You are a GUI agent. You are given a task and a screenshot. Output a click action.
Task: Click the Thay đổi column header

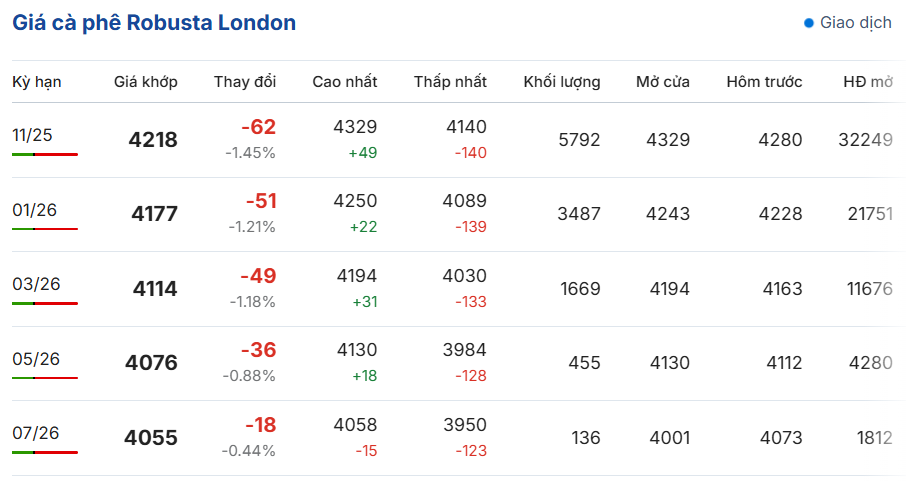click(245, 82)
